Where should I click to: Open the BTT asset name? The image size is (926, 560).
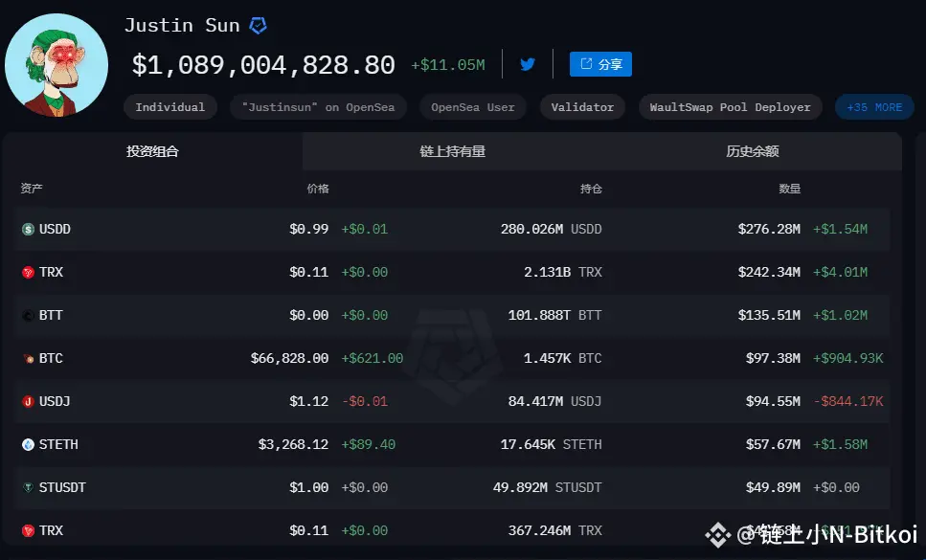coord(51,315)
